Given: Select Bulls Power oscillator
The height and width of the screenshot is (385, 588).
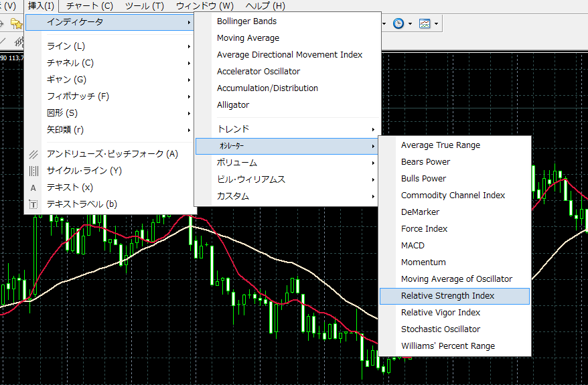Looking at the screenshot, I should 455,179.
